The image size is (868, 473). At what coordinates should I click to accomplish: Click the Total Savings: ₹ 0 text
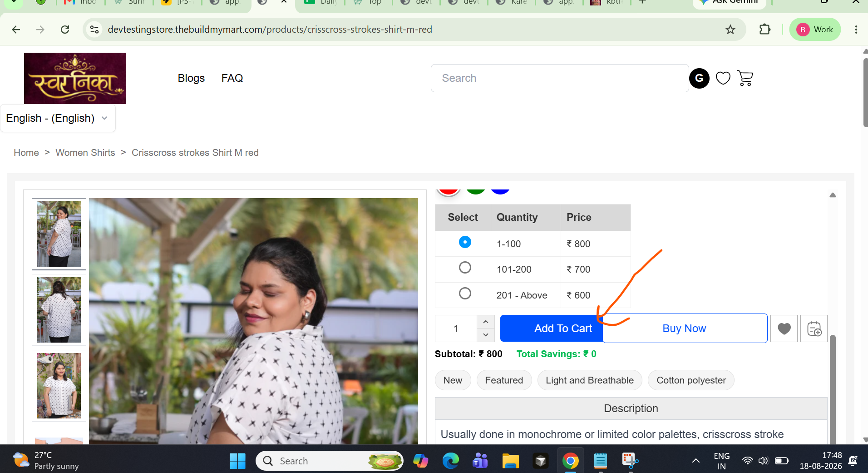(x=556, y=354)
